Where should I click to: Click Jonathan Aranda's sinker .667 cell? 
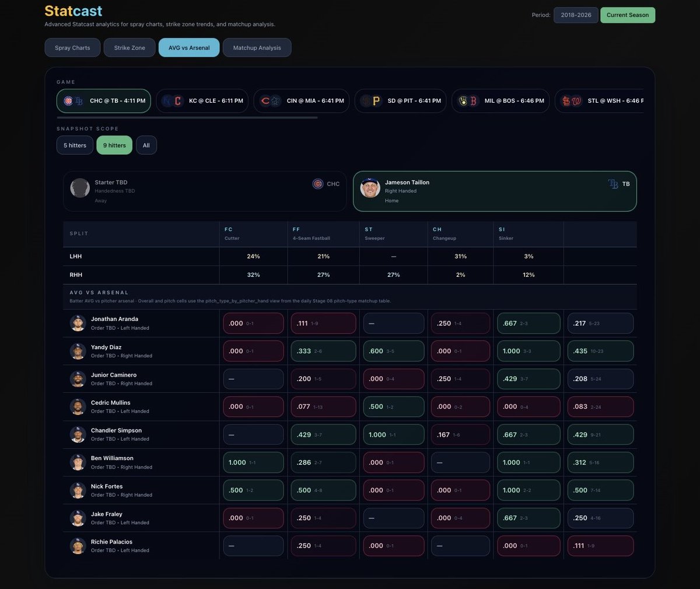coord(528,323)
